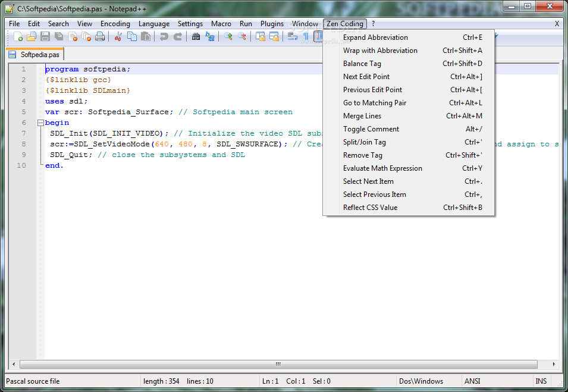
Task: Click the 'Pascal source file' status text
Action: coord(33,381)
